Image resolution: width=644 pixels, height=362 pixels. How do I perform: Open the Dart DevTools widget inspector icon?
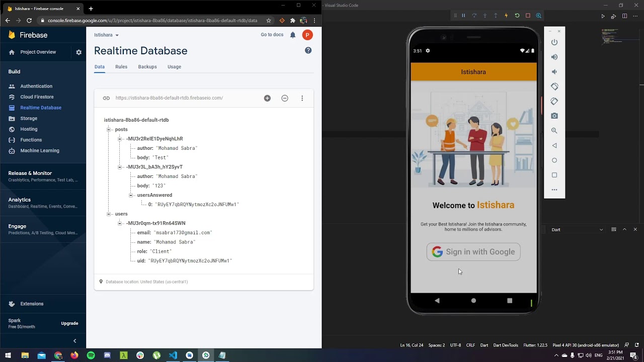[x=538, y=16]
